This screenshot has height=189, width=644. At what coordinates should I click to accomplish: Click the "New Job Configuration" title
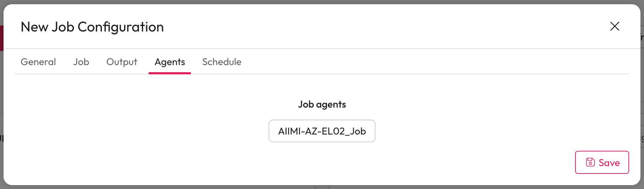92,27
